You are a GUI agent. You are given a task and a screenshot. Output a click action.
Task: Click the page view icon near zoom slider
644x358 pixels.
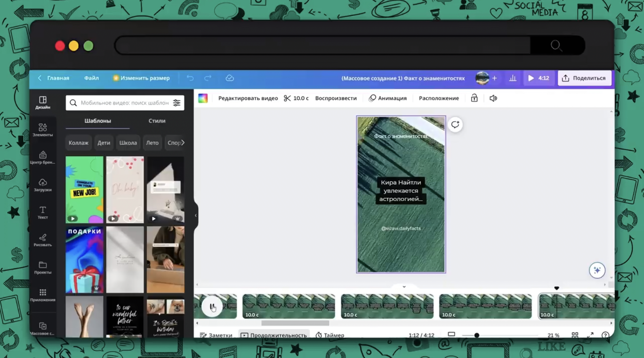tap(451, 334)
